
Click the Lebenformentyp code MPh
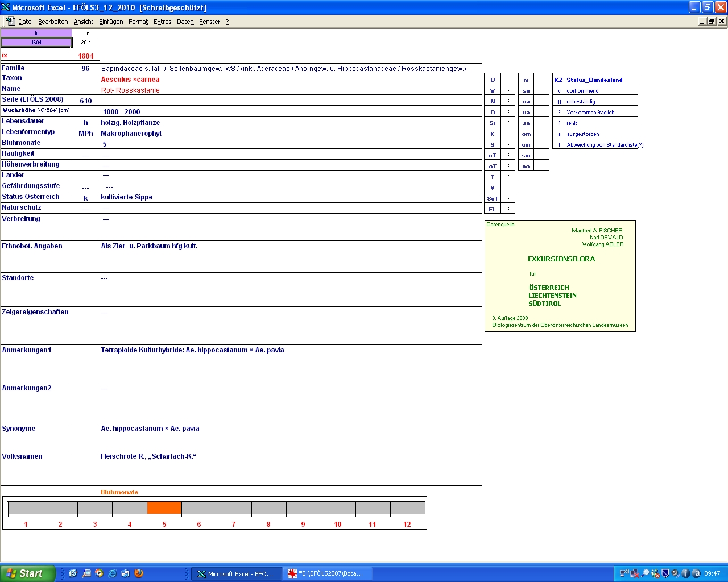point(86,133)
